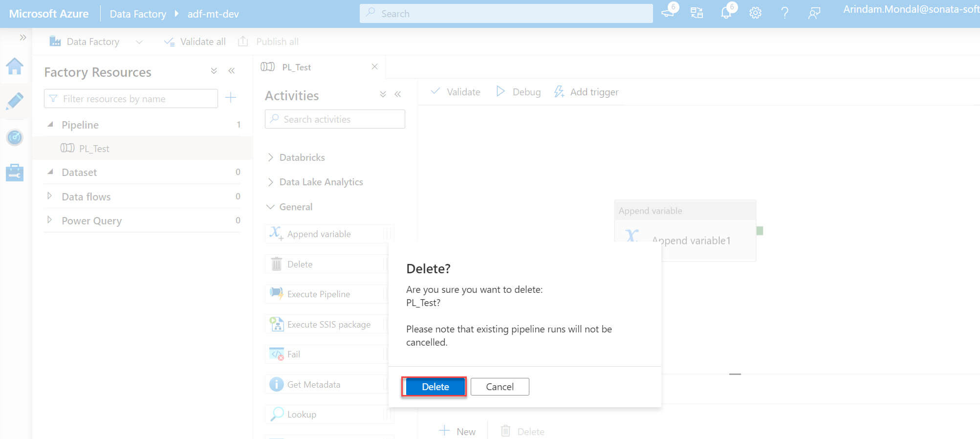Viewport: 980px width, 439px height.
Task: Click Debug in the pipeline toolbar
Action: pos(518,92)
